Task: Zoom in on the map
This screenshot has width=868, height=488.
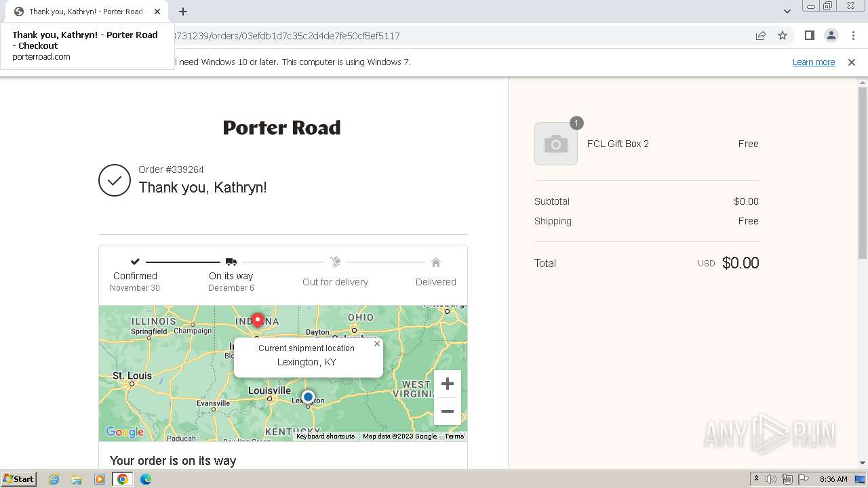Action: pos(448,384)
